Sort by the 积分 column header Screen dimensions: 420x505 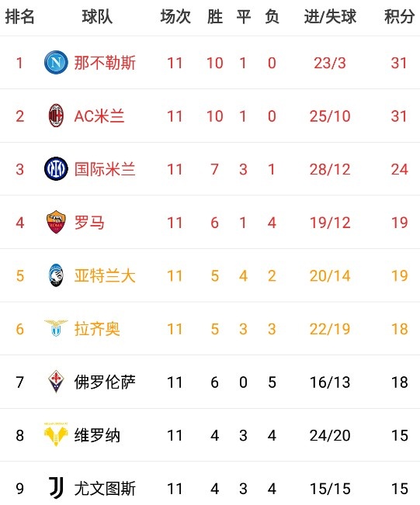pyautogui.click(x=399, y=16)
